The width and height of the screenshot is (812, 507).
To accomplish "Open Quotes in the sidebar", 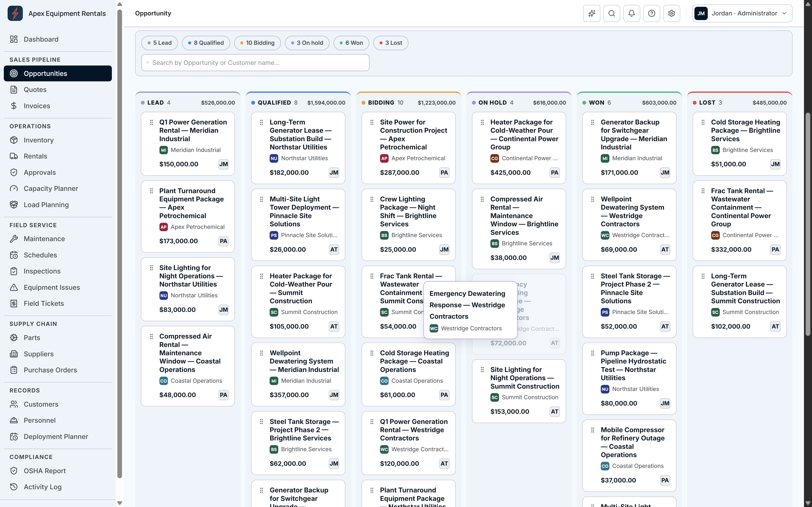I will (x=58, y=90).
